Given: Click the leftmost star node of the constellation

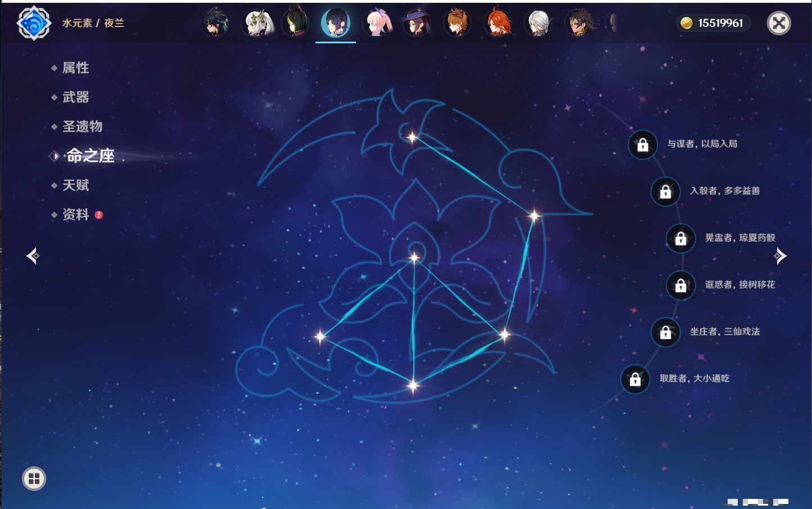Looking at the screenshot, I should (320, 336).
